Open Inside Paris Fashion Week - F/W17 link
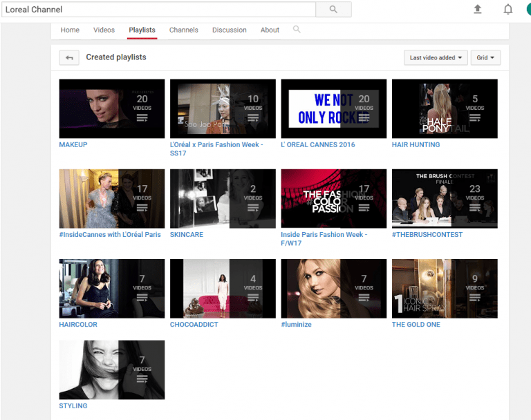 click(x=324, y=238)
